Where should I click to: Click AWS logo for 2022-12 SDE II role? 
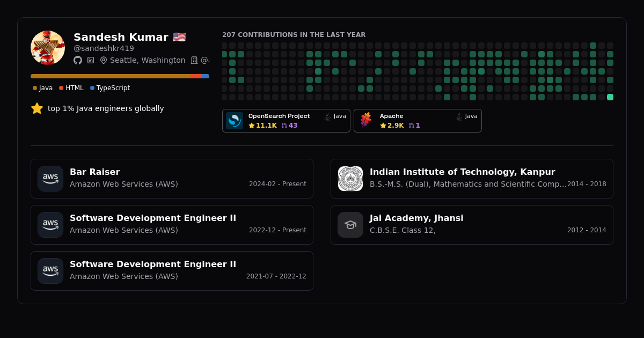tap(50, 225)
